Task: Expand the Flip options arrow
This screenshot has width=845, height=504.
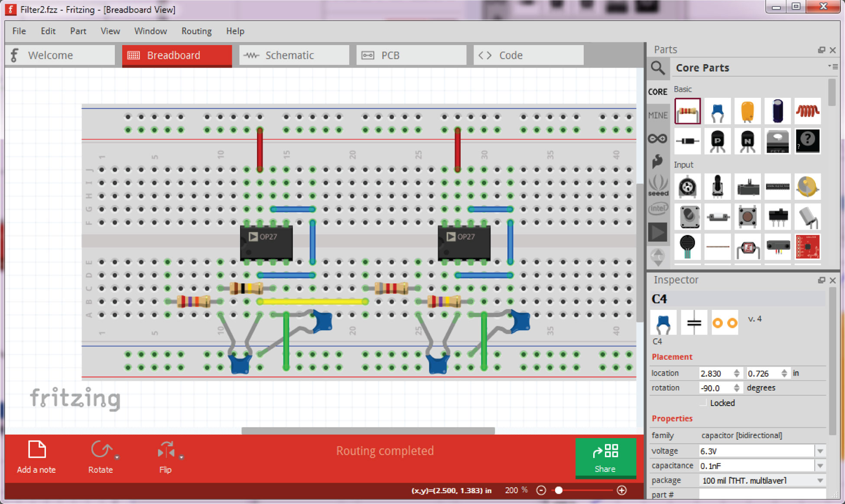Action: [x=182, y=457]
